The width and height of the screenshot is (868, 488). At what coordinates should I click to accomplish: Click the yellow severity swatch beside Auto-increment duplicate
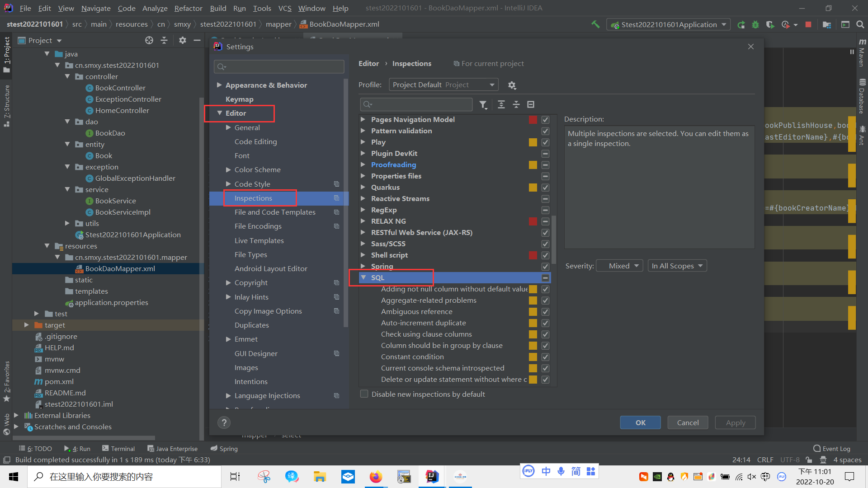(533, 323)
